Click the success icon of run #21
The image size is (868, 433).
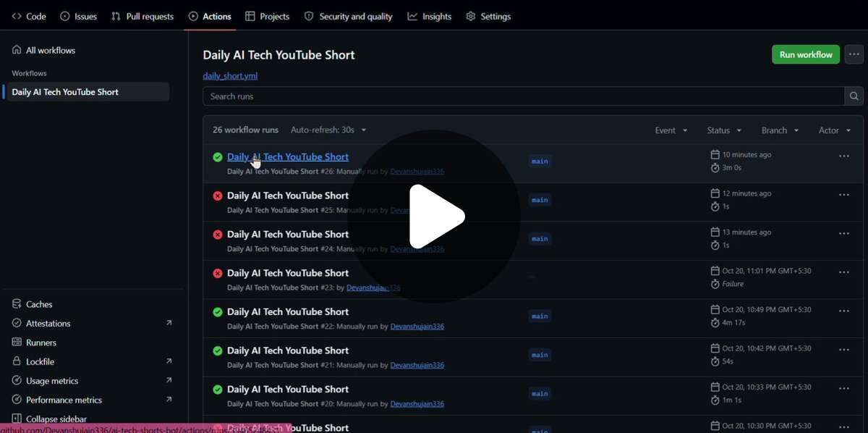218,350
